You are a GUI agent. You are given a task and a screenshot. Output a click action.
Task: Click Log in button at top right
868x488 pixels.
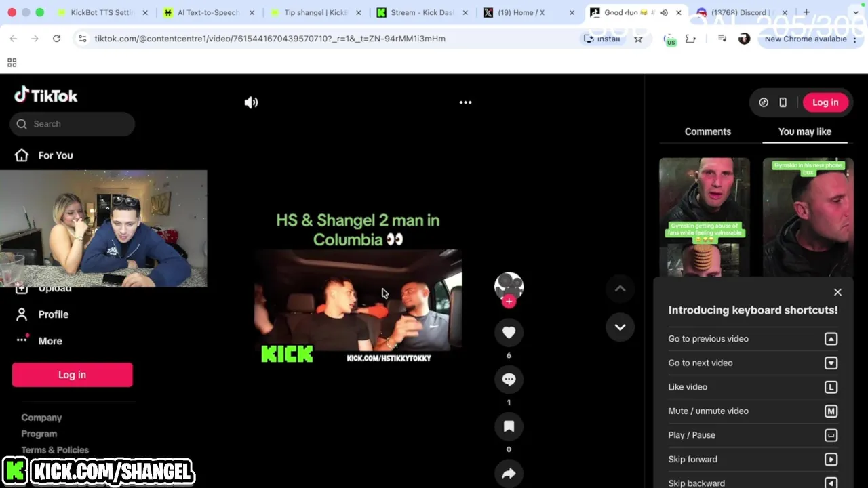point(825,102)
